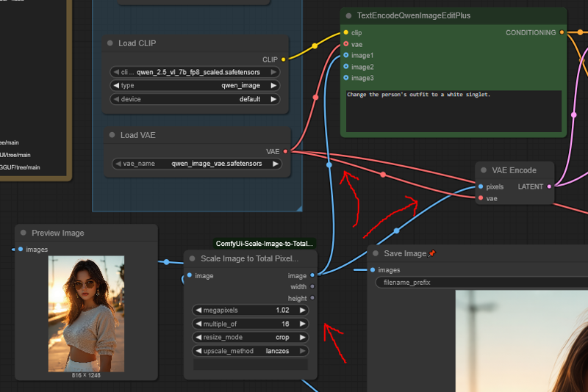Click the CONDITIONING output socket
This screenshot has width=588, height=392.
pyautogui.click(x=562, y=32)
